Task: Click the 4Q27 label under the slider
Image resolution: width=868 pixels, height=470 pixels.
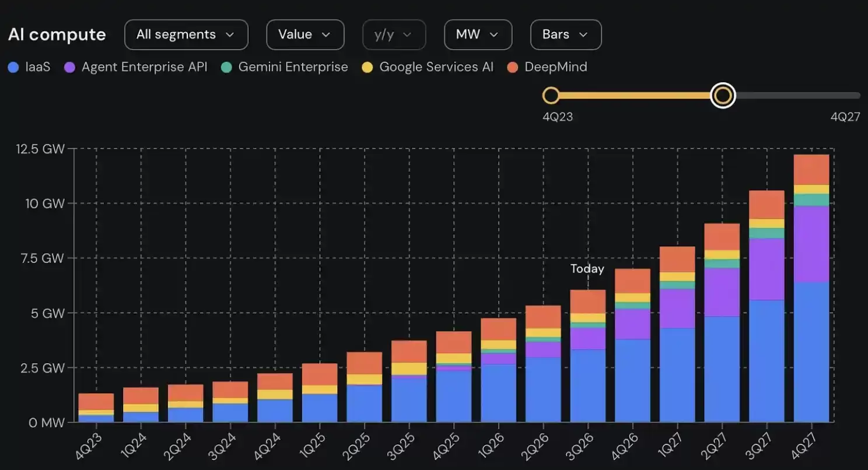Action: [845, 117]
